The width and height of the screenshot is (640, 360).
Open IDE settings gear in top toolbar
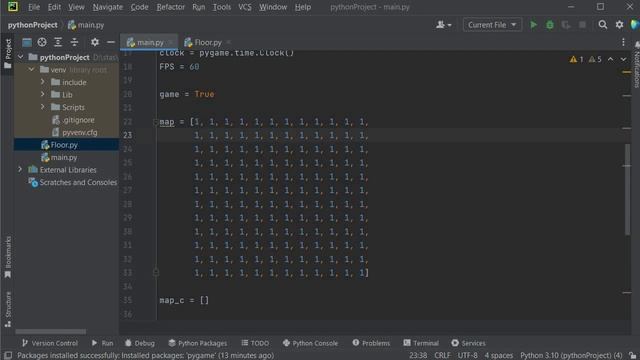pos(619,25)
